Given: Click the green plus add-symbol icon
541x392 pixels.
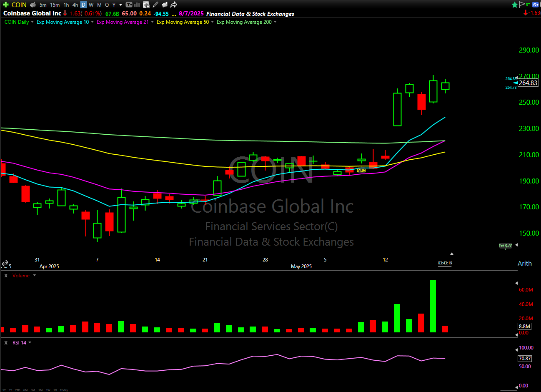Looking at the screenshot, I should click(x=6, y=5).
